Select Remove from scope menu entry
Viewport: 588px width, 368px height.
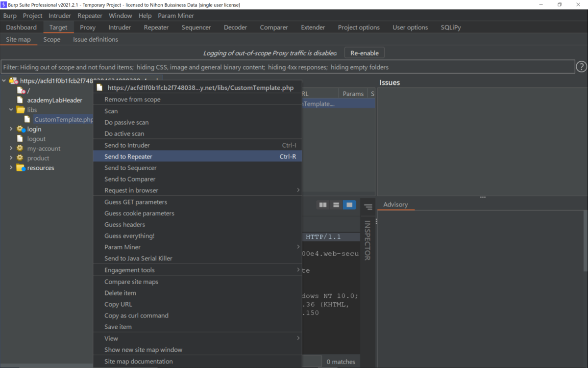(197, 99)
